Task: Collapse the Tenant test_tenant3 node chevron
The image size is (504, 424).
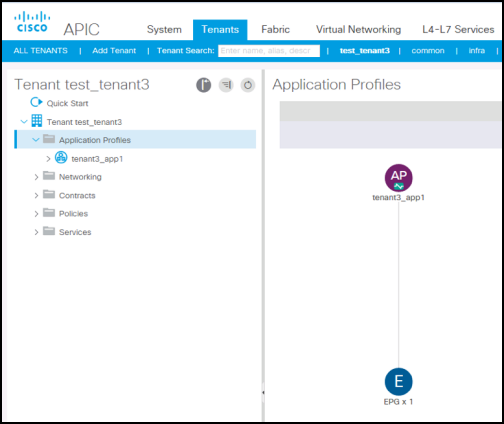Action: [24, 122]
